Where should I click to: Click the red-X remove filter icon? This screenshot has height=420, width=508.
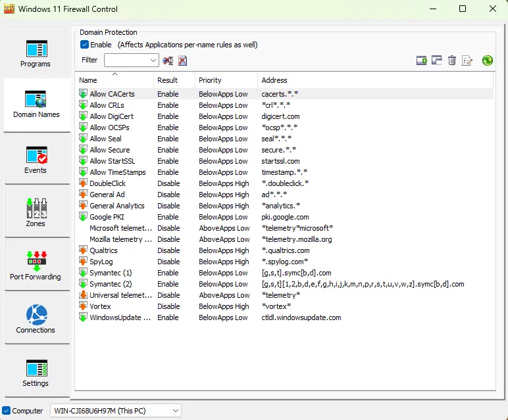183,60
